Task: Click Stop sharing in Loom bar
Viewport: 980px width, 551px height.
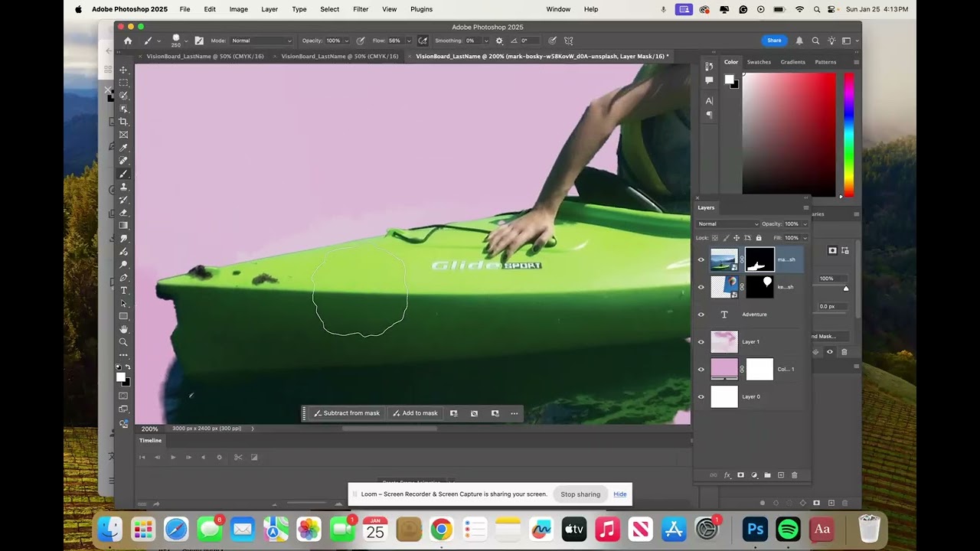Action: tap(580, 494)
